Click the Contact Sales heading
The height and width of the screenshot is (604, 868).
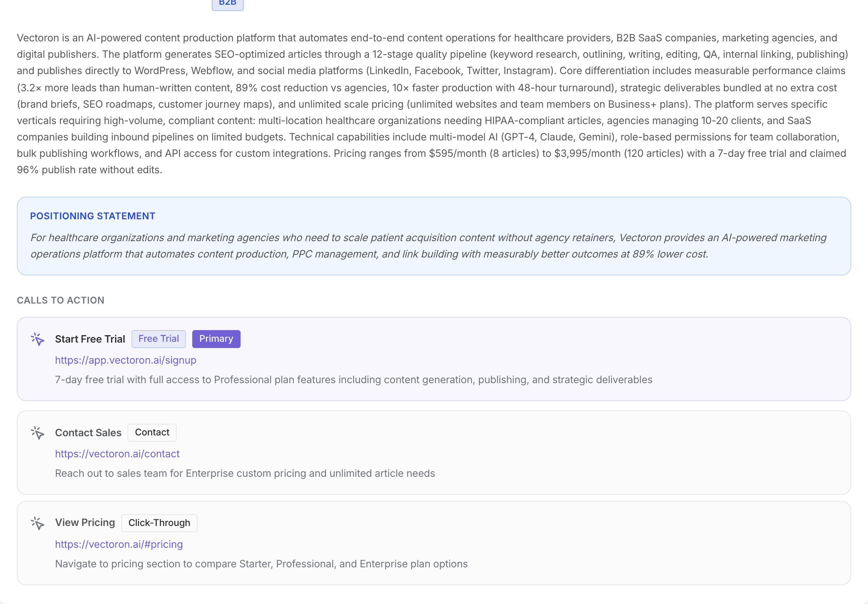pos(88,433)
